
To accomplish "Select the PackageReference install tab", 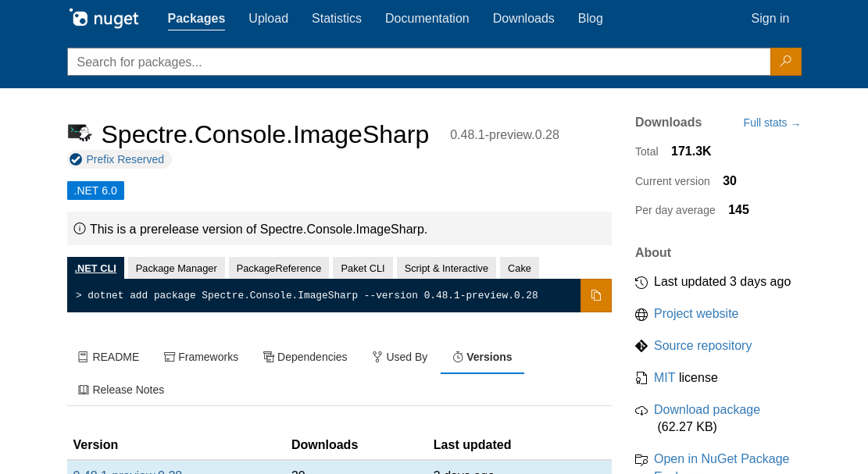I will click(x=279, y=268).
